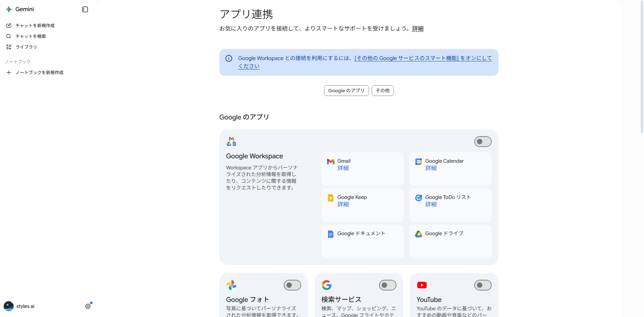Viewport: 644px width, 317px height.
Task: Open 詳細 link under Google Keep
Action: [343, 204]
